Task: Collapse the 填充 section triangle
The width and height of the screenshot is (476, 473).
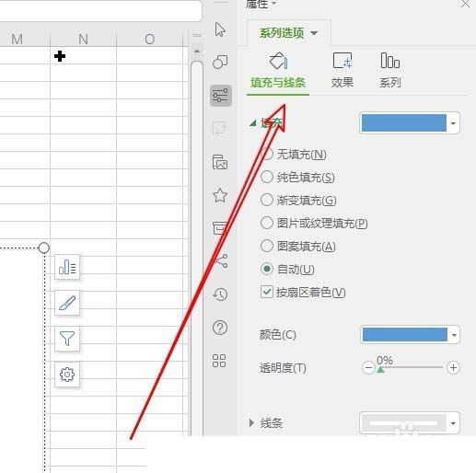Action: 252,123
